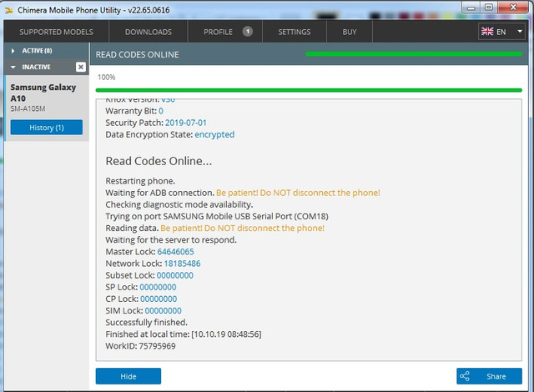Image resolution: width=534 pixels, height=392 pixels.
Task: Open the EN language dropdown
Action: point(501,32)
